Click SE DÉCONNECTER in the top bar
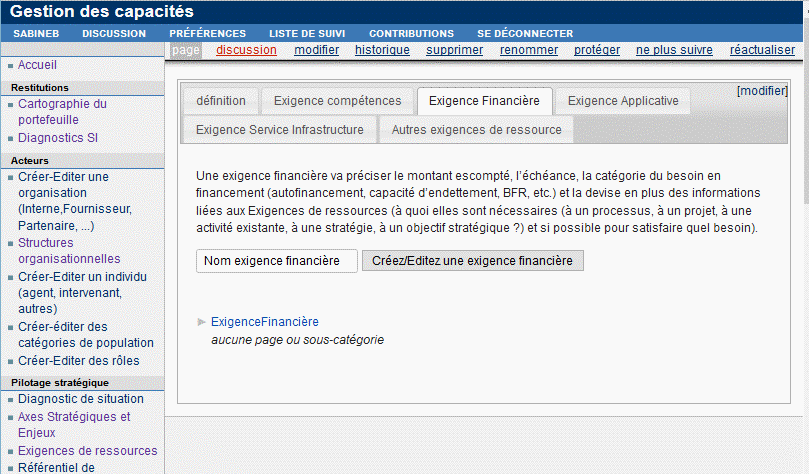This screenshot has width=809, height=474. (525, 34)
